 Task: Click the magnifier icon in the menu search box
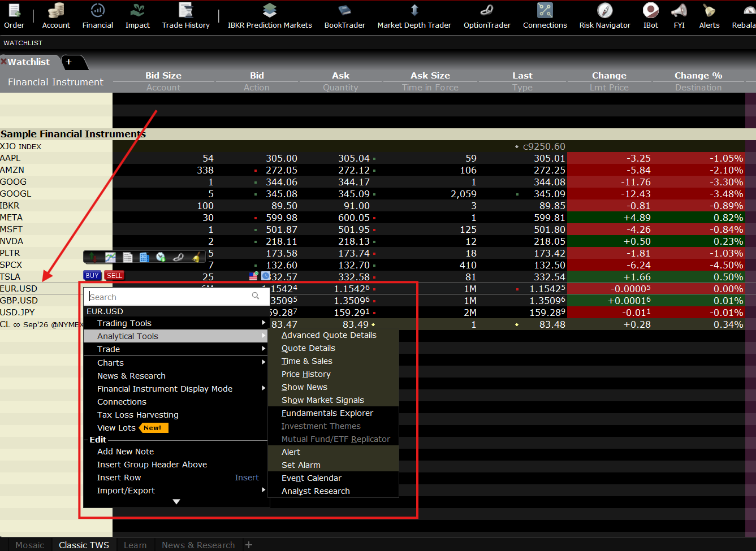pyautogui.click(x=256, y=296)
